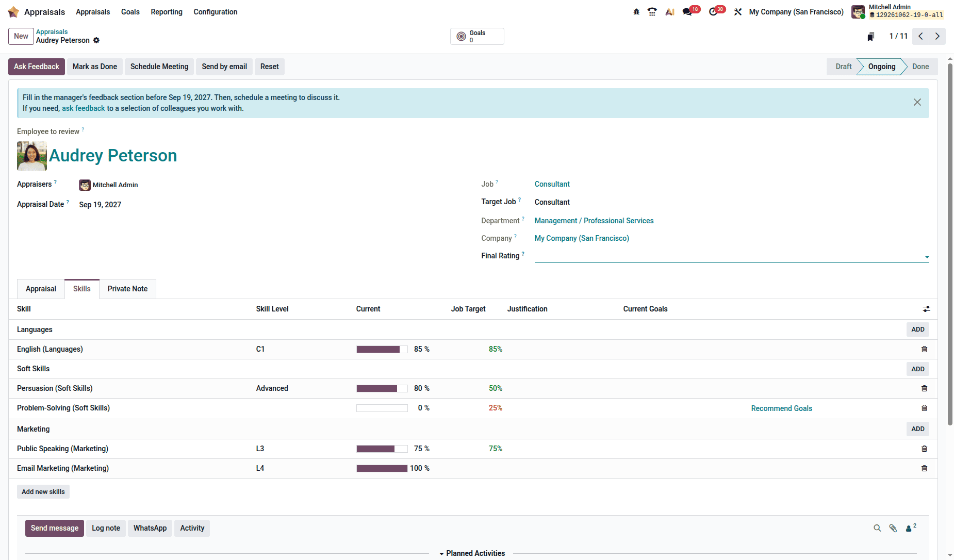The width and height of the screenshot is (954, 560).
Task: Open the company switcher My Company (San Francisco)
Action: tap(796, 12)
